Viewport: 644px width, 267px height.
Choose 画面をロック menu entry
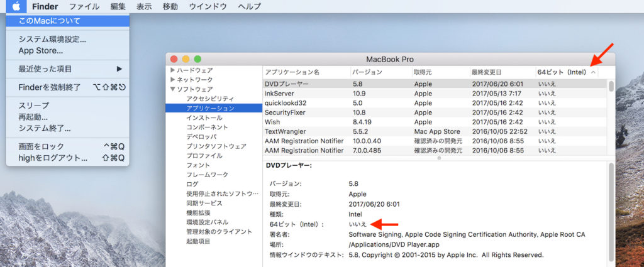point(68,146)
